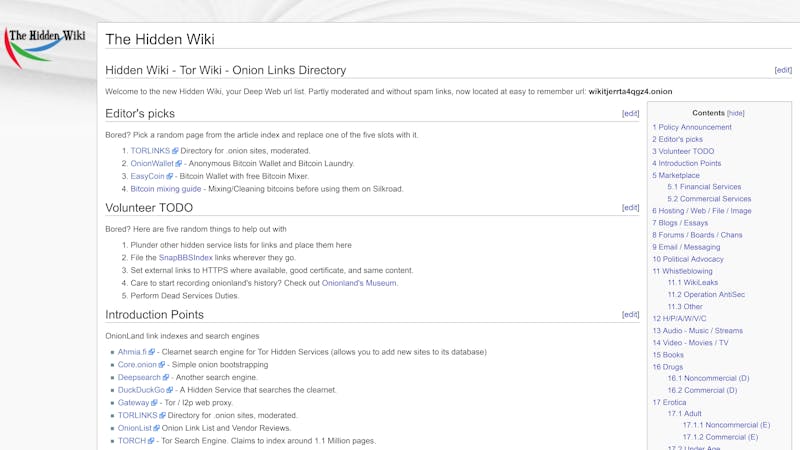Viewport: 800px width, 450px height.
Task: Click external-link icon beside OnionWallet
Action: point(179,164)
